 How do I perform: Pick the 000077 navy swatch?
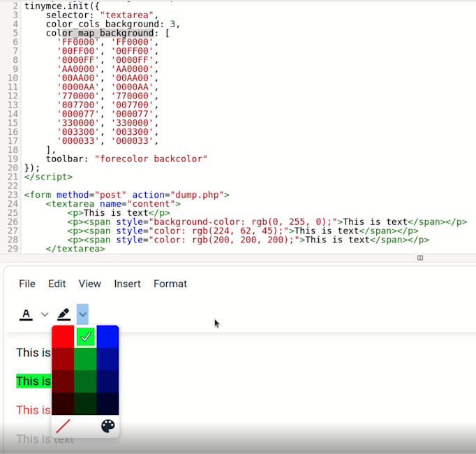(107, 381)
